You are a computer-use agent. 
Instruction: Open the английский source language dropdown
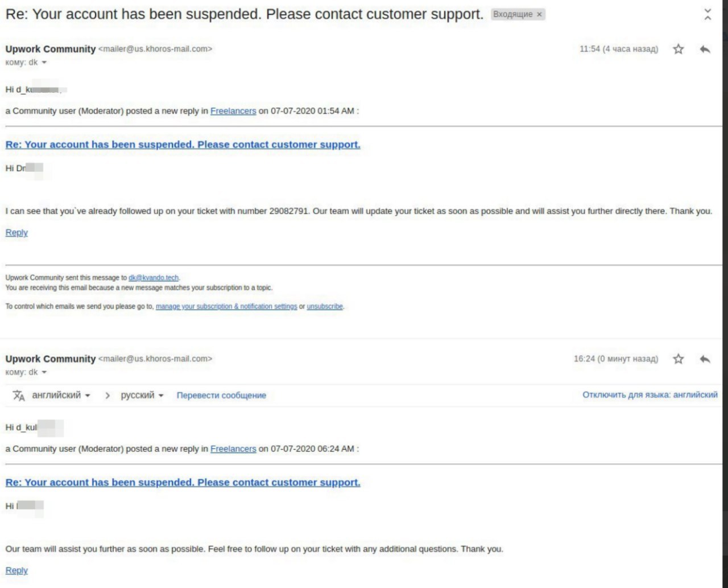click(61, 395)
